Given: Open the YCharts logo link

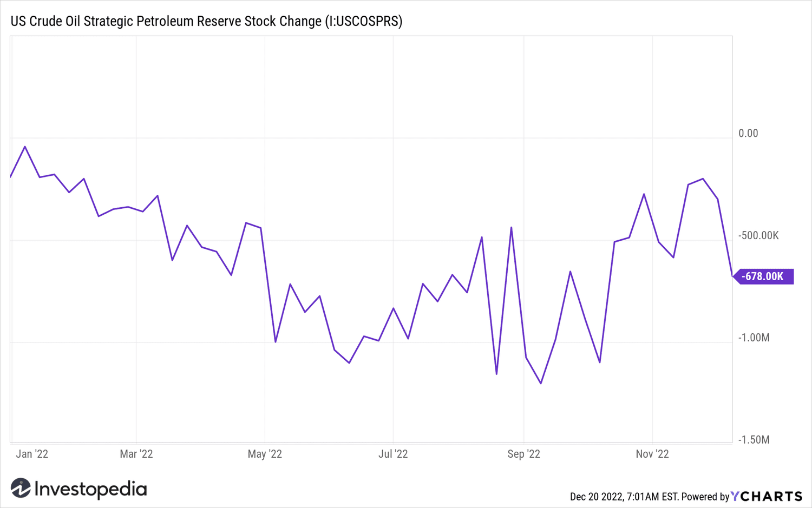Looking at the screenshot, I should 766,496.
